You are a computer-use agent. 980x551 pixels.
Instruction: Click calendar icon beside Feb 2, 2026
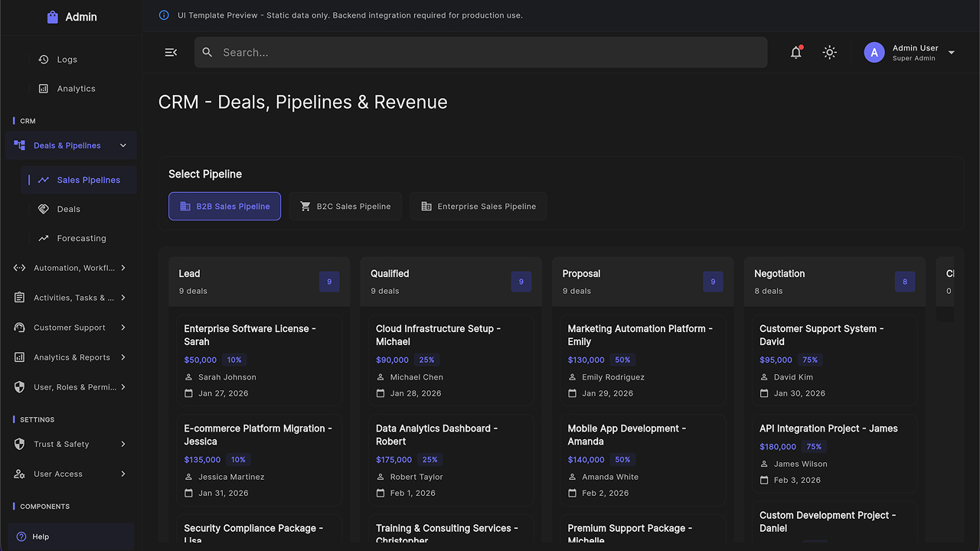coord(572,494)
